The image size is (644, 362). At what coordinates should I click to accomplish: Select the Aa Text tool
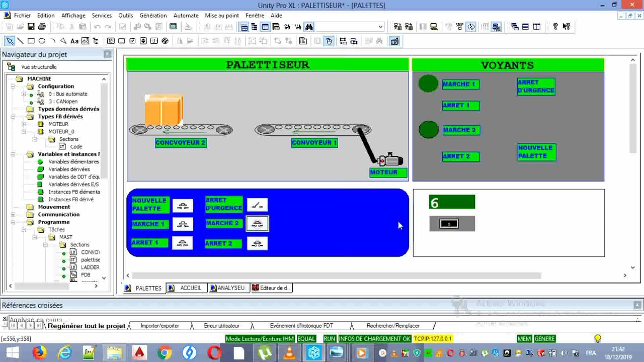[x=74, y=41]
